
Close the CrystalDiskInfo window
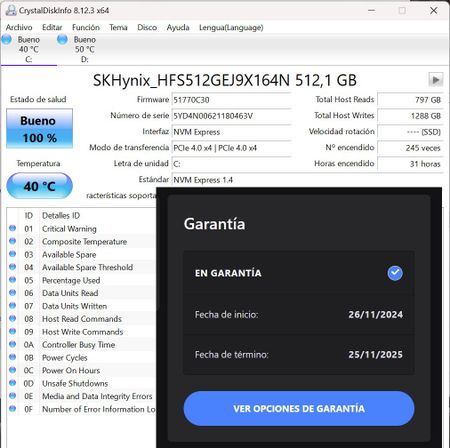point(434,11)
